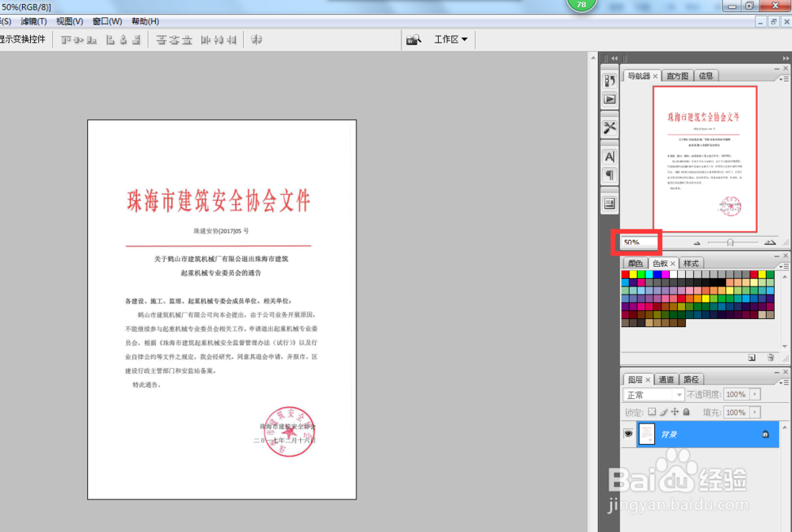792x532 pixels.
Task: Open the Layers panel options menu
Action: [x=784, y=382]
